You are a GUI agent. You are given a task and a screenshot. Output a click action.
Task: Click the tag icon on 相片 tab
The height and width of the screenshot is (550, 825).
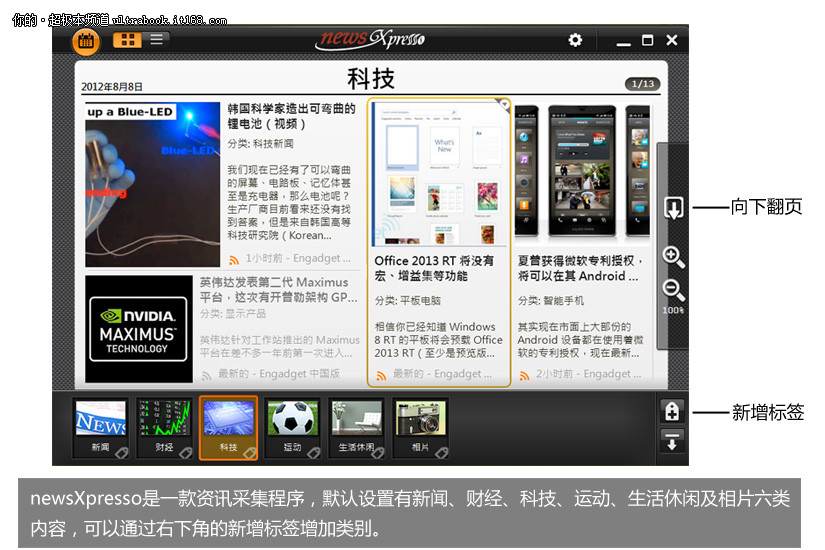(x=440, y=452)
